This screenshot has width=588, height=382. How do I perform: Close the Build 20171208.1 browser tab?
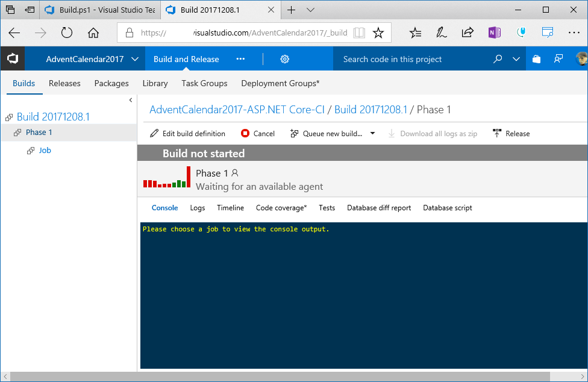click(271, 10)
